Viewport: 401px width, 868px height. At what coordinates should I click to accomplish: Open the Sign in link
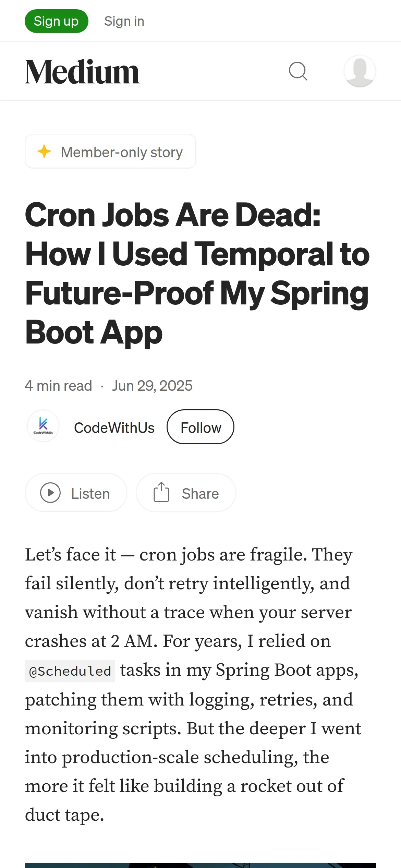tap(124, 21)
